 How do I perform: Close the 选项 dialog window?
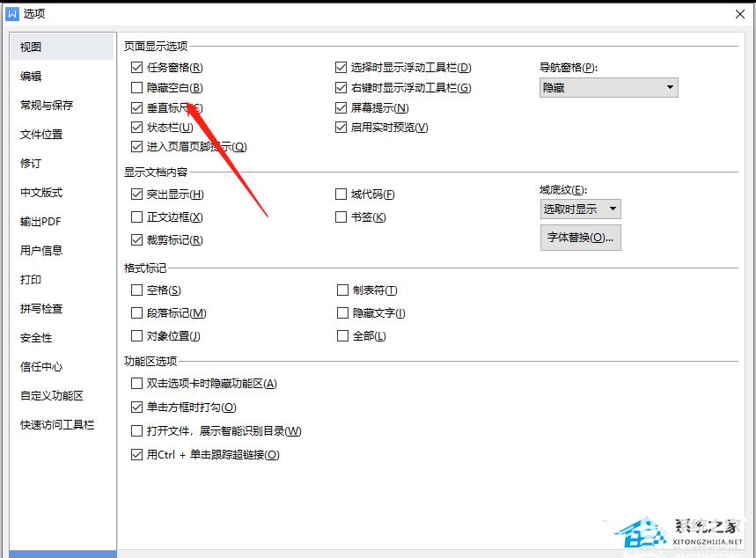[x=739, y=14]
